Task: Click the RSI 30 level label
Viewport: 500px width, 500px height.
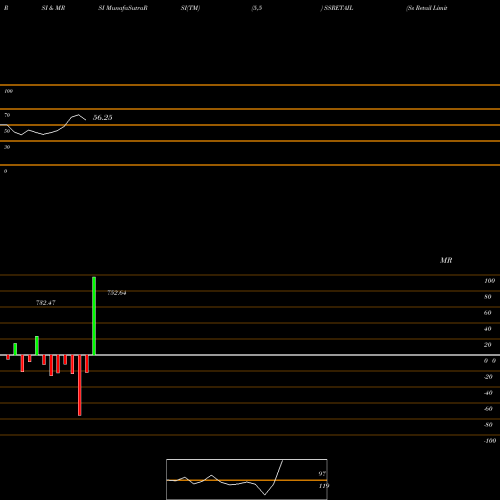Action: coord(7,147)
